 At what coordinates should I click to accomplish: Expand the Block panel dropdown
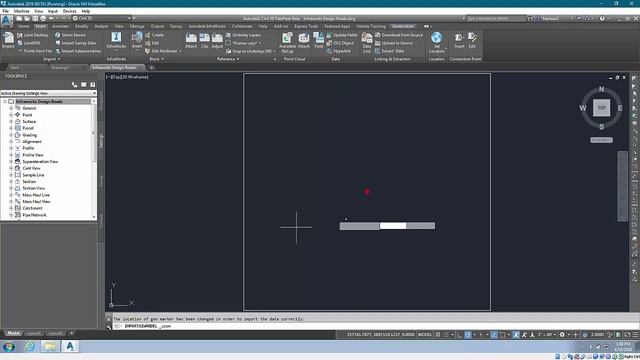[x=157, y=59]
